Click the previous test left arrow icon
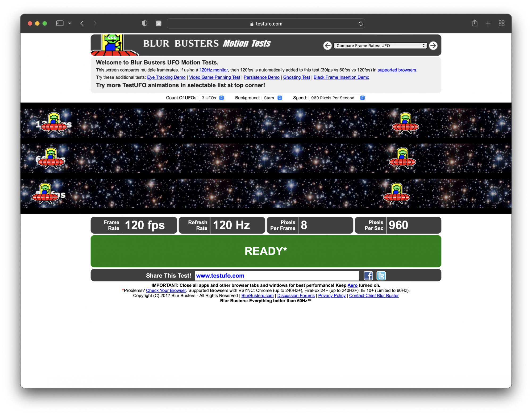This screenshot has height=415, width=532. coord(327,46)
